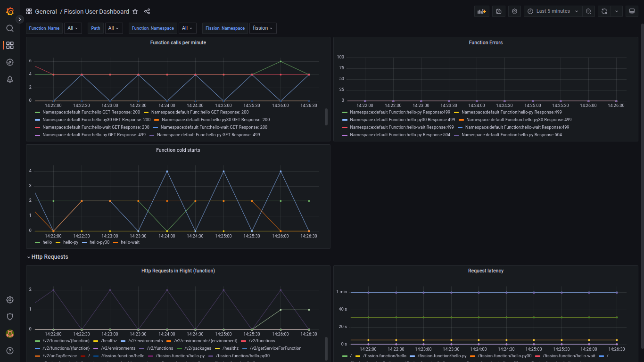The width and height of the screenshot is (644, 362).
Task: Open the Last 5 minutes time picker
Action: [553, 11]
